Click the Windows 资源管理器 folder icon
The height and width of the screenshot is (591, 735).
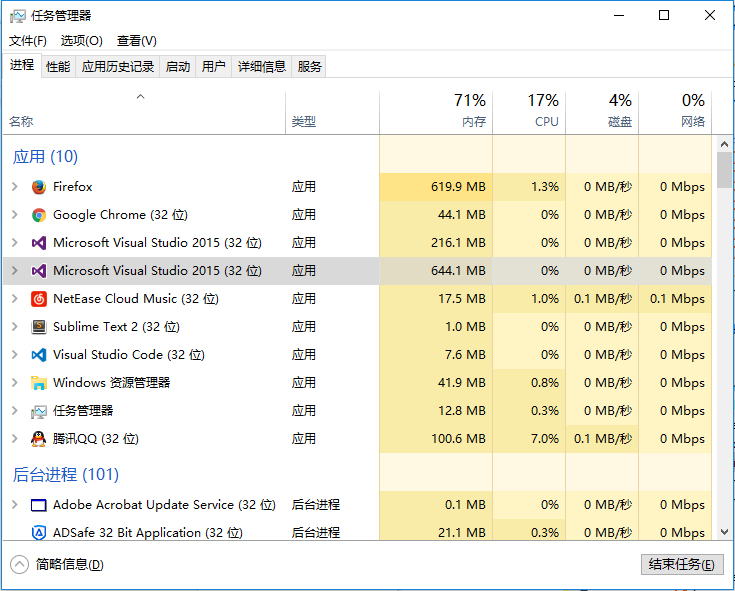coord(38,383)
